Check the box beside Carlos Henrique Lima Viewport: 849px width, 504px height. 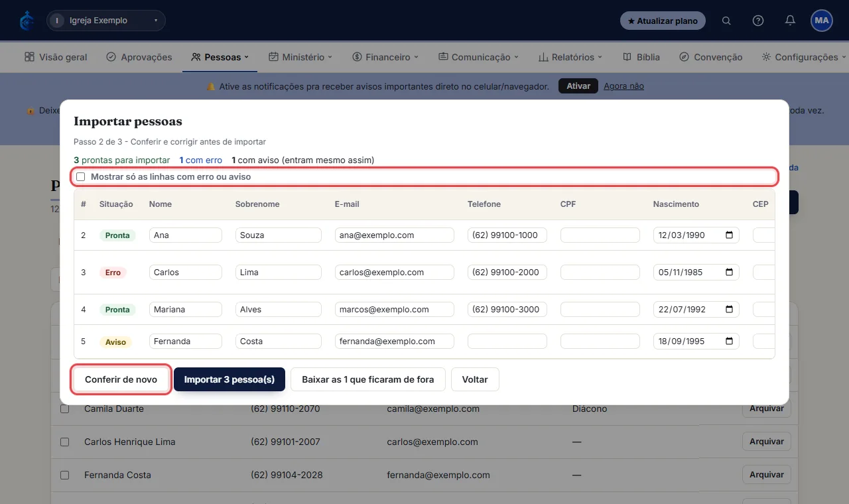pyautogui.click(x=64, y=442)
